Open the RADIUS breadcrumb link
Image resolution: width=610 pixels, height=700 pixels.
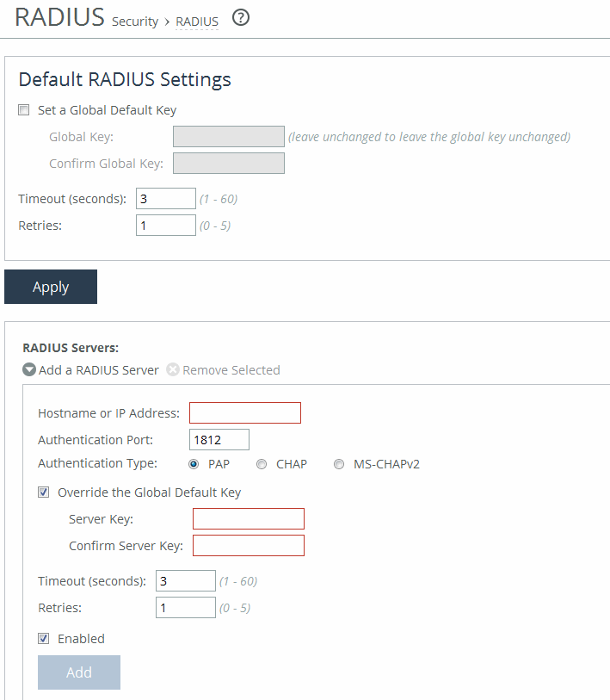pyautogui.click(x=197, y=22)
